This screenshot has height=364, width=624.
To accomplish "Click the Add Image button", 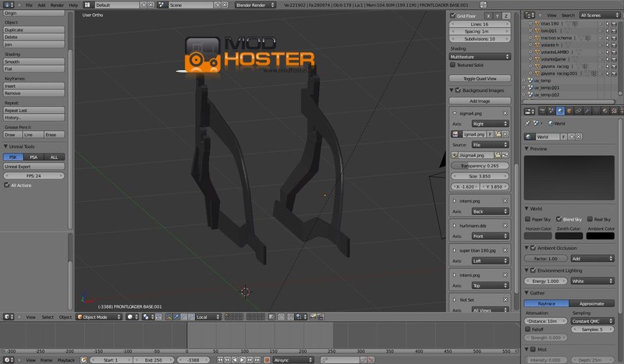I will (480, 101).
